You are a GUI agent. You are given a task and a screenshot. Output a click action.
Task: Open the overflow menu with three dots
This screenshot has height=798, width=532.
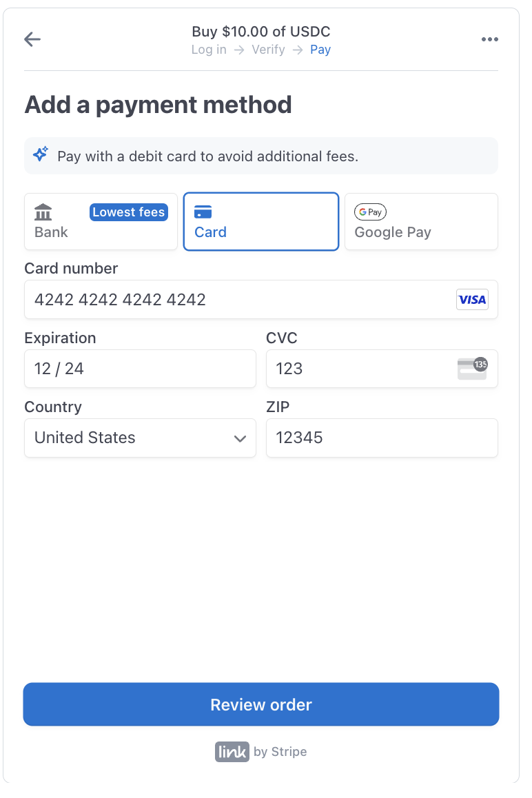tap(490, 39)
